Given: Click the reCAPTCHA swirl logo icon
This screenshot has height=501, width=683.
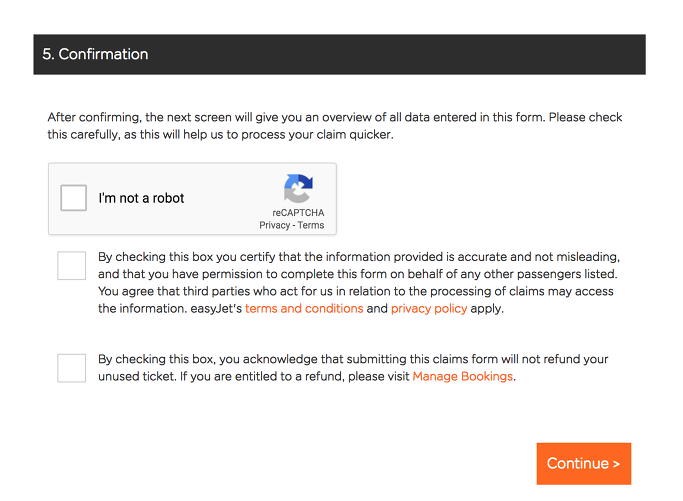Looking at the screenshot, I should (x=298, y=188).
